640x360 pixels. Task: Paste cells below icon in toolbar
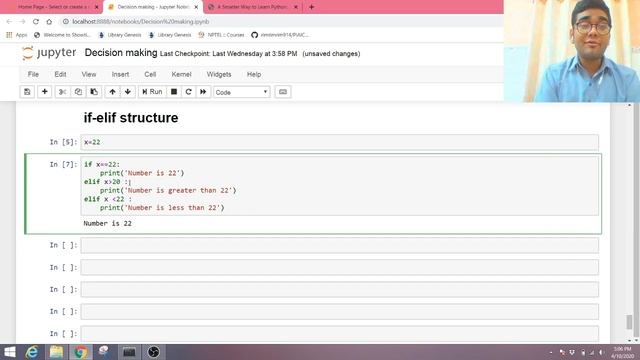click(x=94, y=92)
